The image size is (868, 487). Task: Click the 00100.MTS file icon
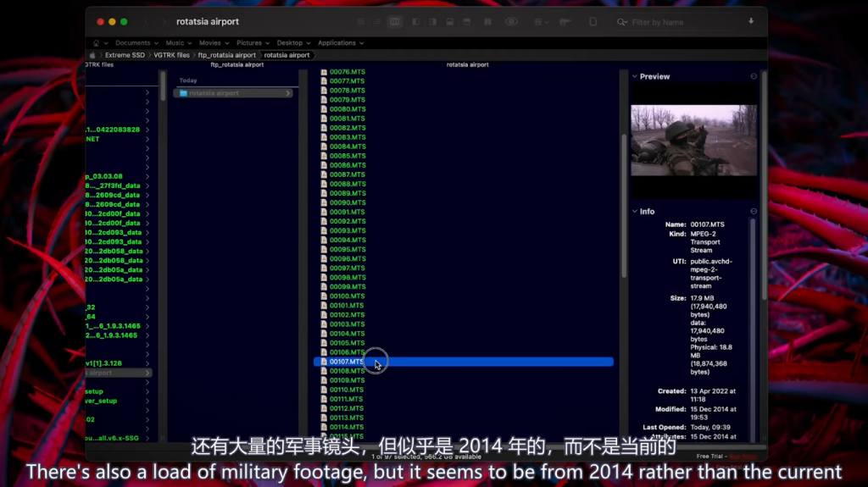[x=324, y=296]
